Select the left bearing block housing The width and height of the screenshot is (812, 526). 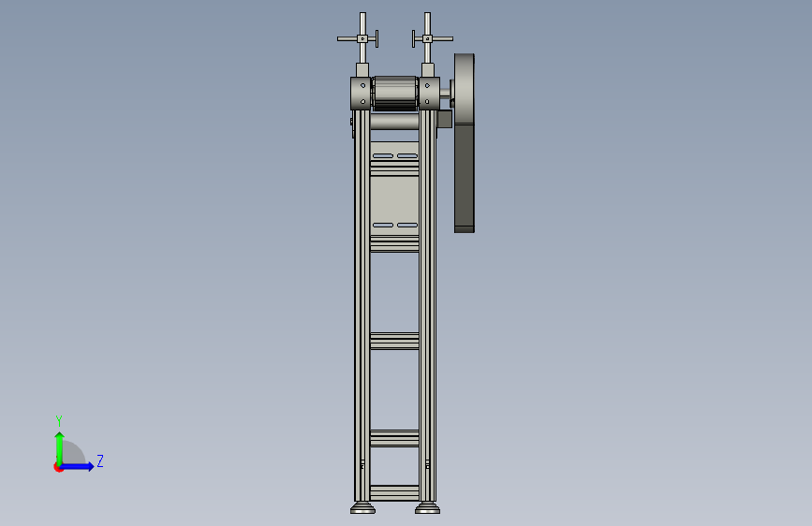tap(361, 94)
